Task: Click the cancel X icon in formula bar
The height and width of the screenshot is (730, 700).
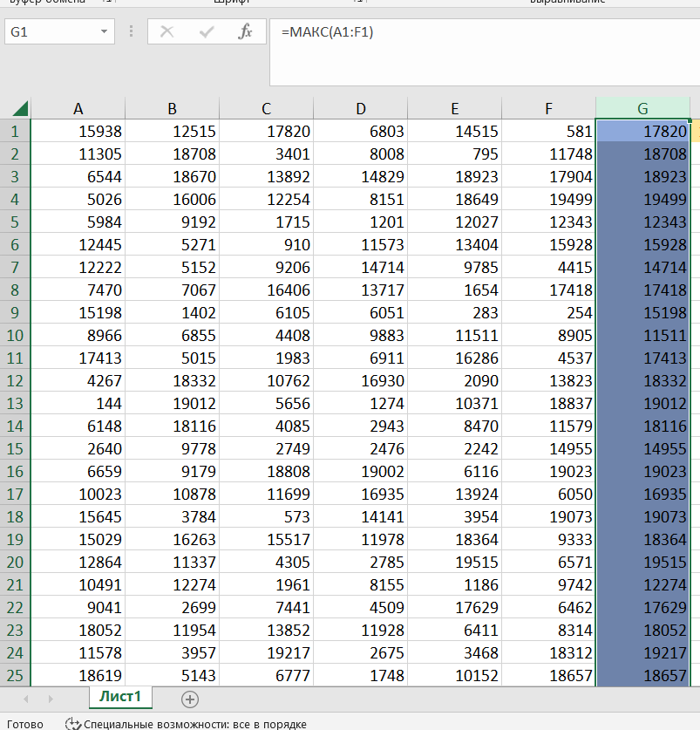Action: [x=167, y=32]
